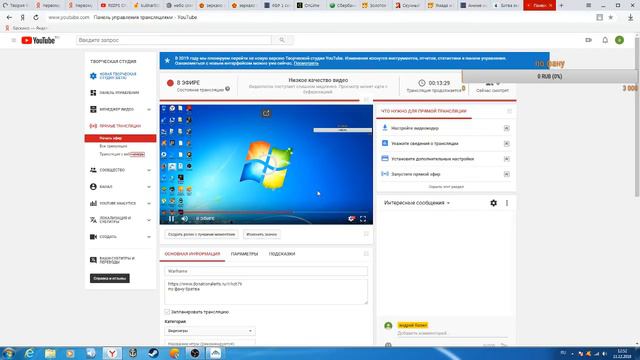640x360 pixels.
Task: Open the Dashboard item in sidebar
Action: click(114, 93)
